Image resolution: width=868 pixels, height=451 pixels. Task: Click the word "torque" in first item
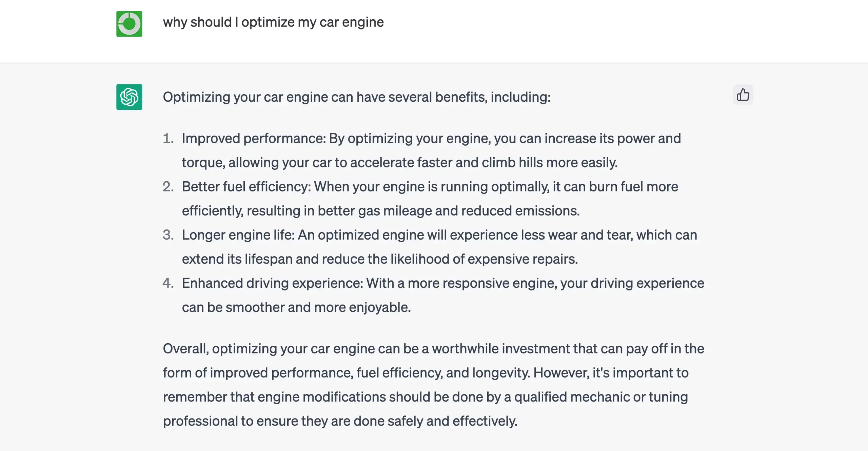[x=203, y=163]
